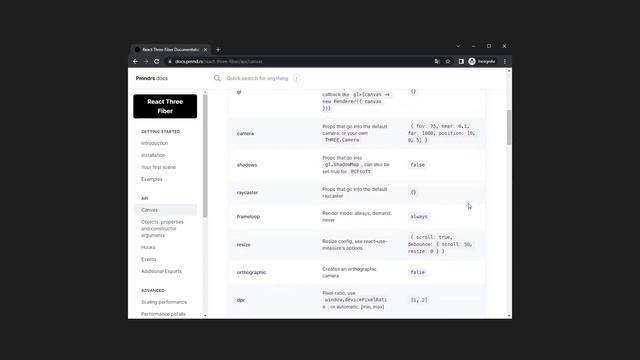
Task: Open the Installation page
Action: [153, 155]
